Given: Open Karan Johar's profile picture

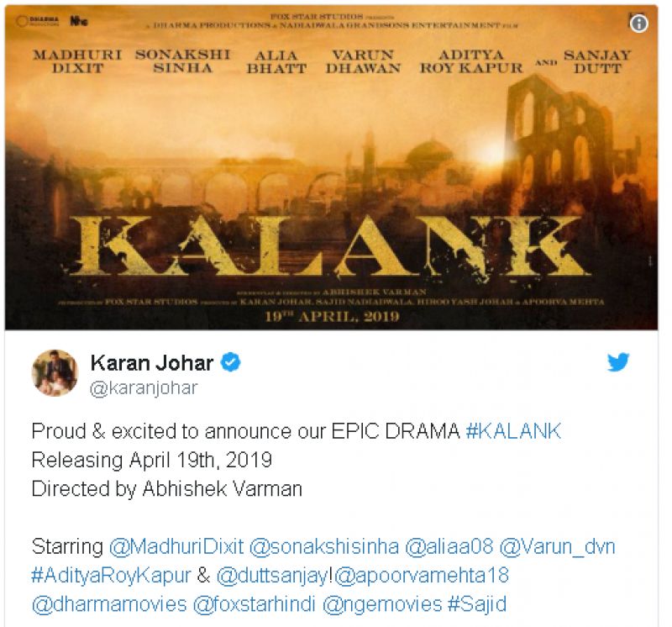Looking at the screenshot, I should pos(55,372).
